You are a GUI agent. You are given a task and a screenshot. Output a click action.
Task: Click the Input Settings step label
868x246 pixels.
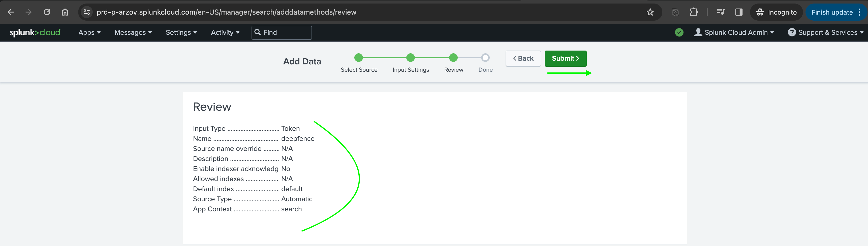click(411, 70)
